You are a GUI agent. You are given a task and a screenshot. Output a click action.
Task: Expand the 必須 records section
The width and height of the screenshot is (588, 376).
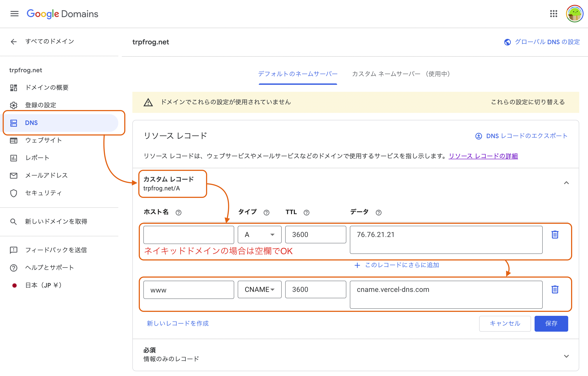pos(566,356)
